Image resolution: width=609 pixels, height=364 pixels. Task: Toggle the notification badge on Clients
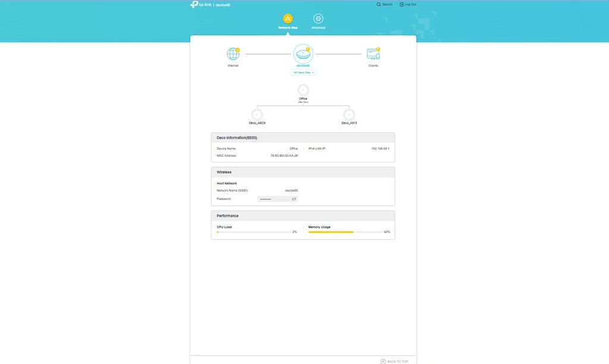point(378,49)
